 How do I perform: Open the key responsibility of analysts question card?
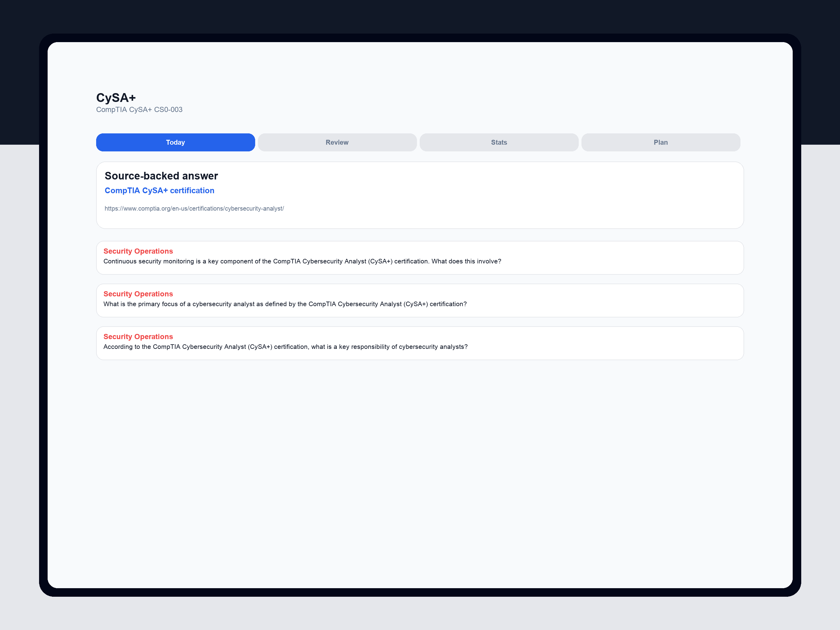420,343
